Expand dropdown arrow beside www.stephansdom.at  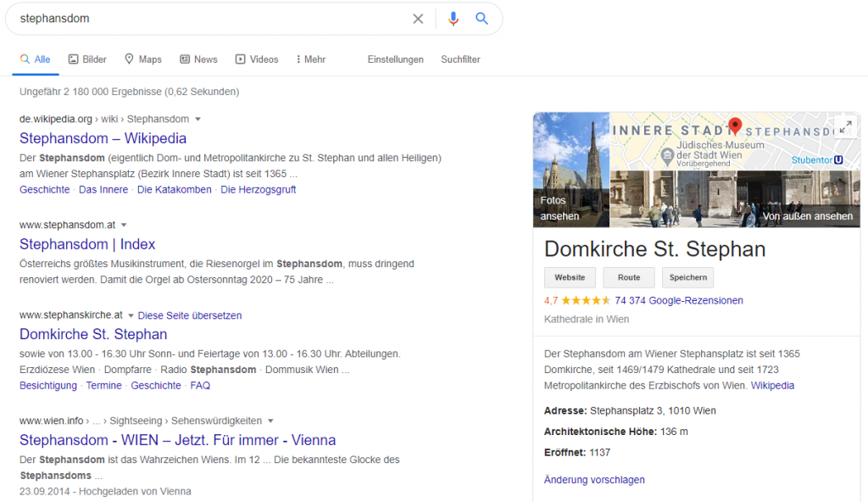click(124, 225)
